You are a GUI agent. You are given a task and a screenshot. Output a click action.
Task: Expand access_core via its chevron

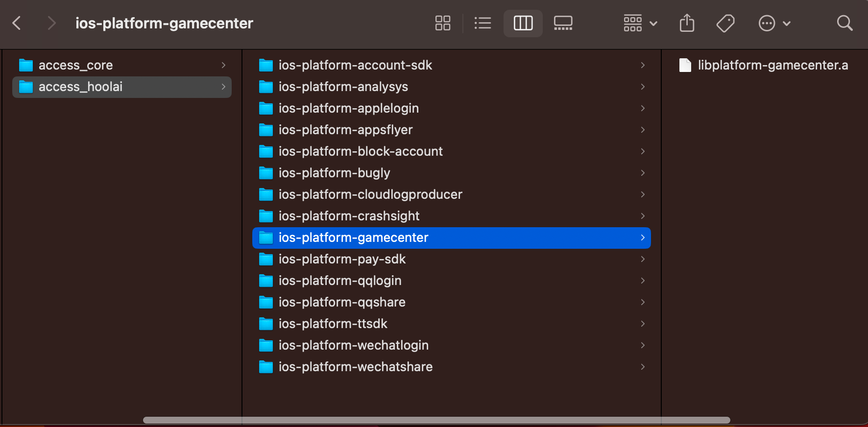pyautogui.click(x=223, y=65)
